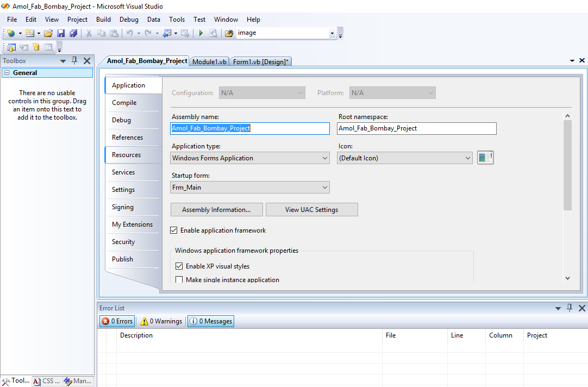Close the Error List panel

point(582,308)
